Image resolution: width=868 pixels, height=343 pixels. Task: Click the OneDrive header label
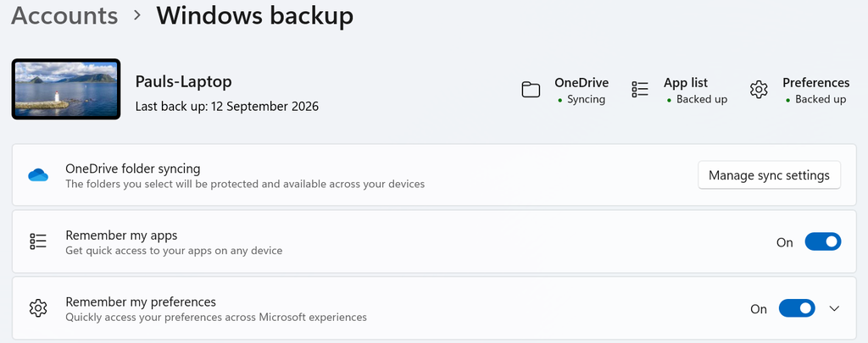[581, 82]
